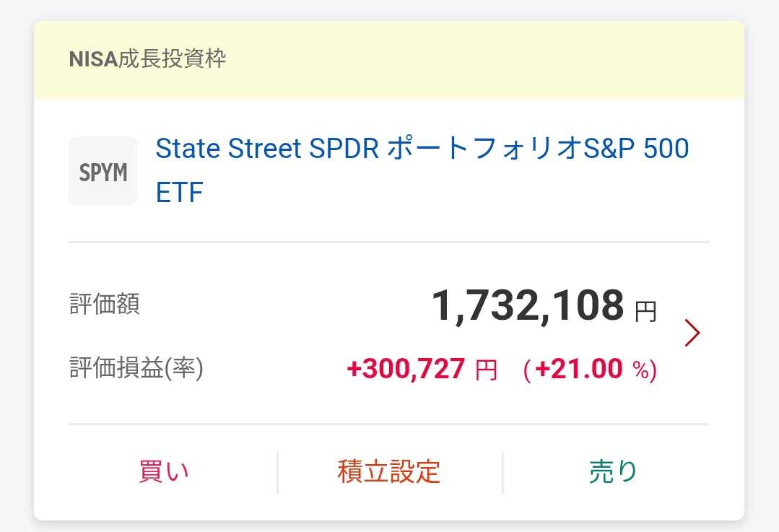Tap the 売り sell button
Viewport: 779px width, 532px height.
point(613,472)
